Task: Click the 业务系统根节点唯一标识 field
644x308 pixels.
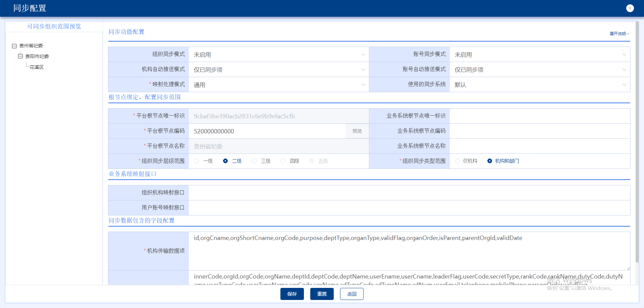Action: [x=540, y=116]
